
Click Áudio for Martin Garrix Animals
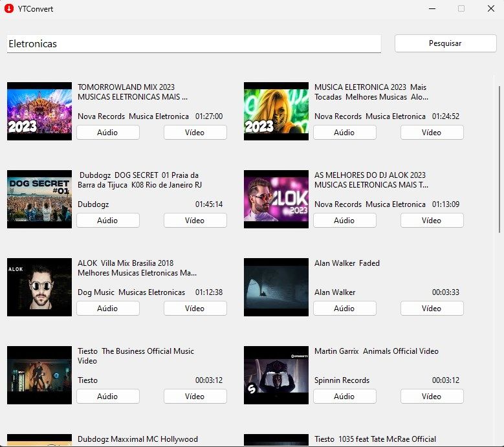345,397
